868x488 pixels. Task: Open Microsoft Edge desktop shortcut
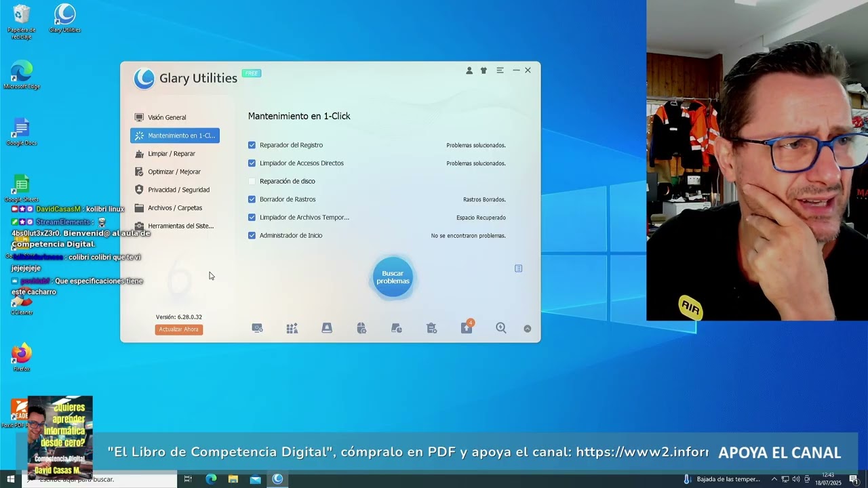point(22,75)
